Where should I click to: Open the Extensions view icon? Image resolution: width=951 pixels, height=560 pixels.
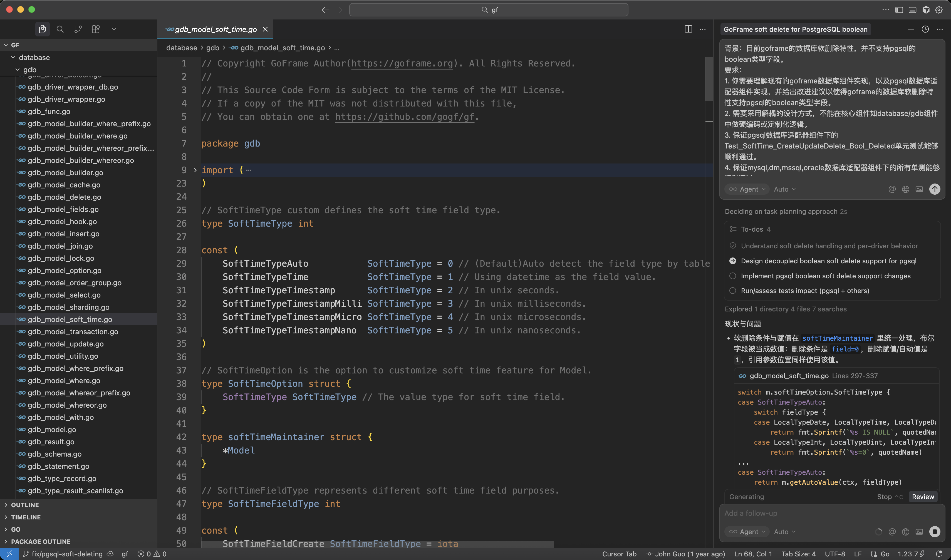pos(96,29)
